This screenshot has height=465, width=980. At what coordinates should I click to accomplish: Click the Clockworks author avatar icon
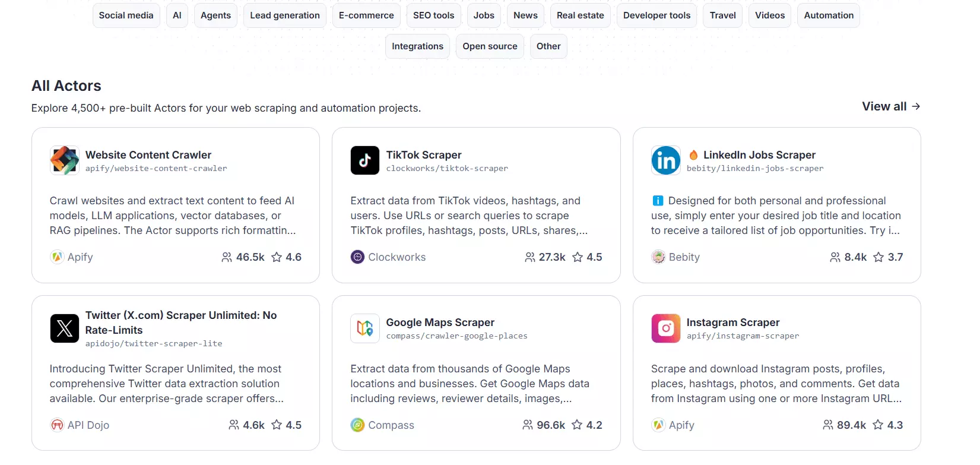(x=357, y=257)
